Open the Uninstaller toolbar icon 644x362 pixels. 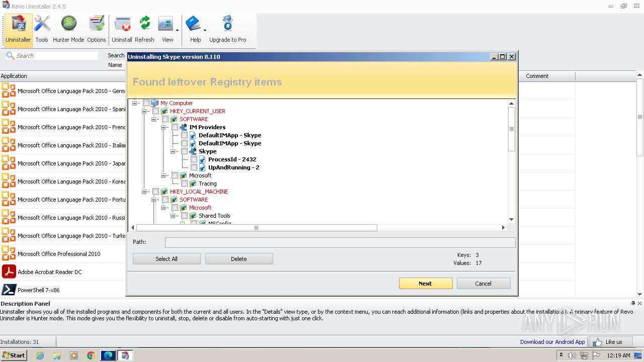(18, 24)
